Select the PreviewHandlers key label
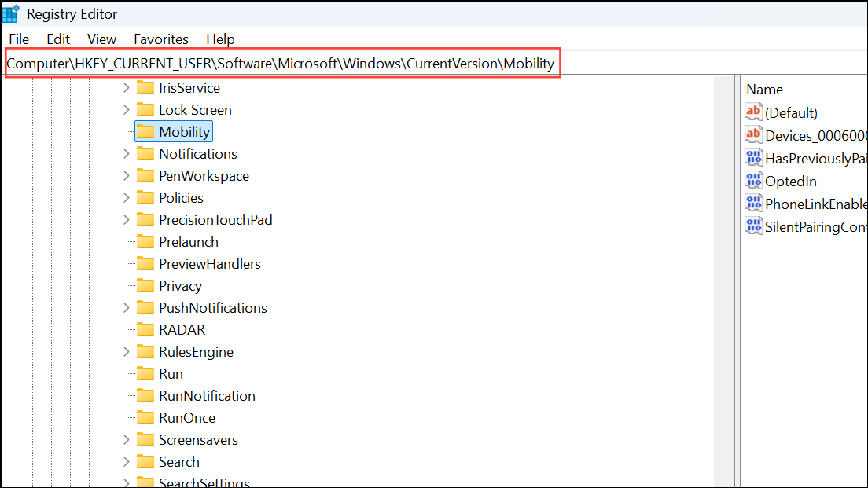Screen dimensions: 868x488 (x=210, y=264)
